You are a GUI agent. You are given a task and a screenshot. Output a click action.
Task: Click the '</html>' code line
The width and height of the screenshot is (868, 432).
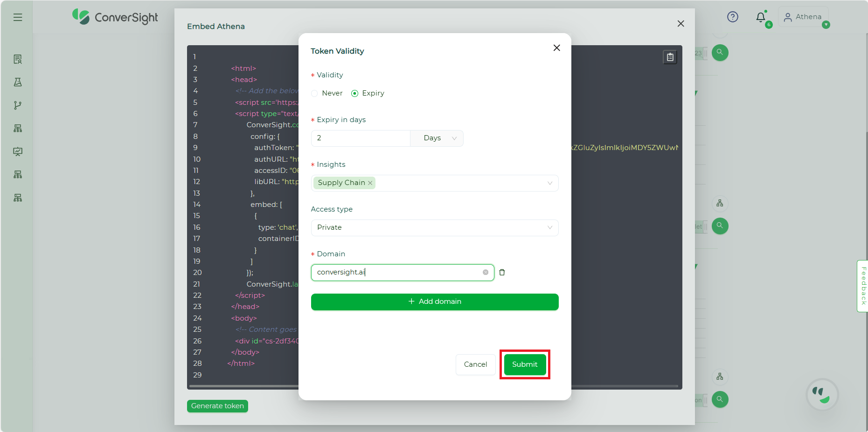[241, 363]
